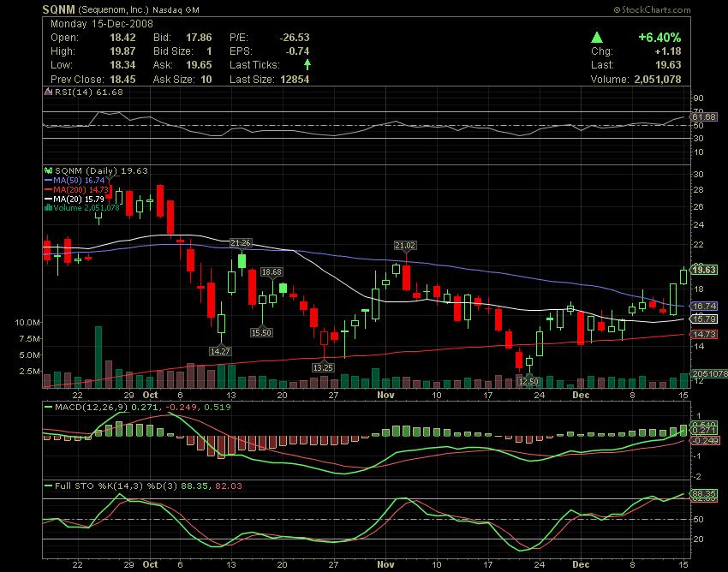Viewport: 728px width, 572px height.
Task: Click the Last Size value 12854
Action: click(x=295, y=80)
